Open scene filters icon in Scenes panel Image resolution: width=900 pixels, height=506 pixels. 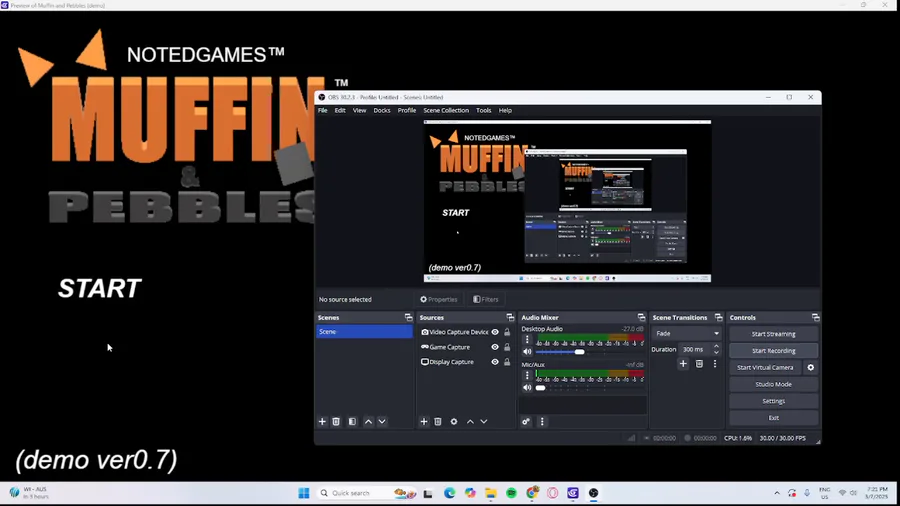[x=352, y=422]
